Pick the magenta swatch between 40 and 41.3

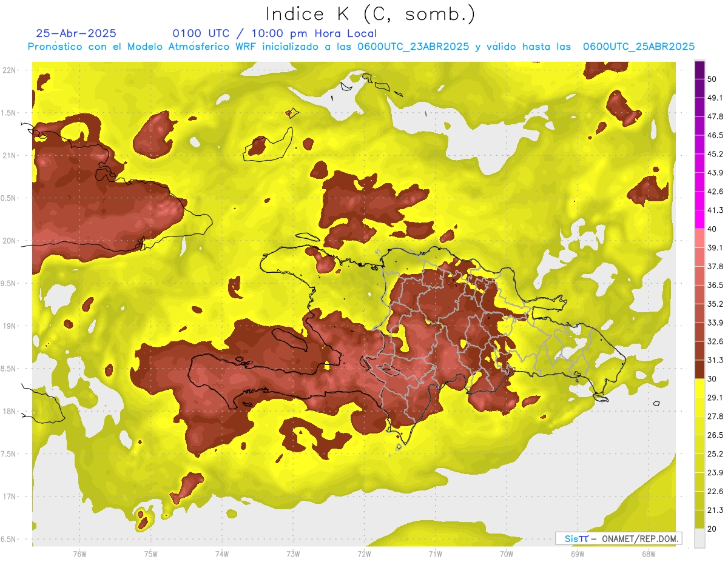[699, 219]
